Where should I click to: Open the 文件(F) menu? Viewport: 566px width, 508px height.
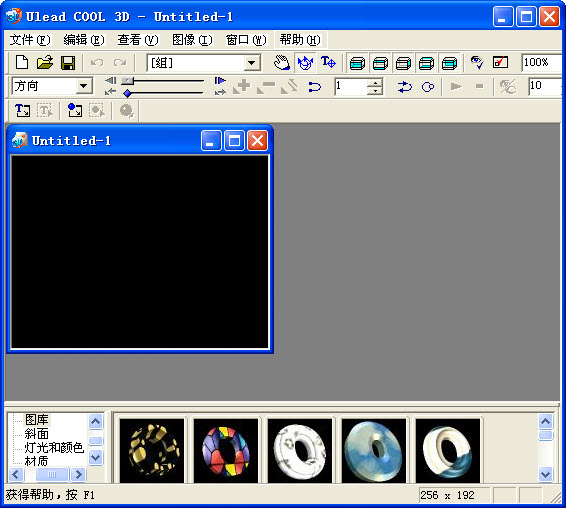(x=30, y=40)
